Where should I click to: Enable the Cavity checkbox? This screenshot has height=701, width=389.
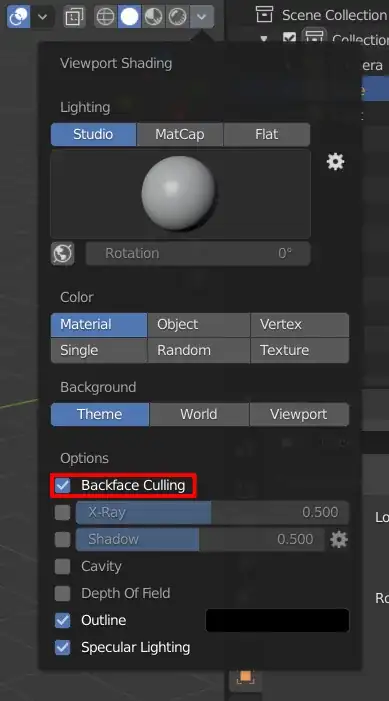tap(63, 566)
